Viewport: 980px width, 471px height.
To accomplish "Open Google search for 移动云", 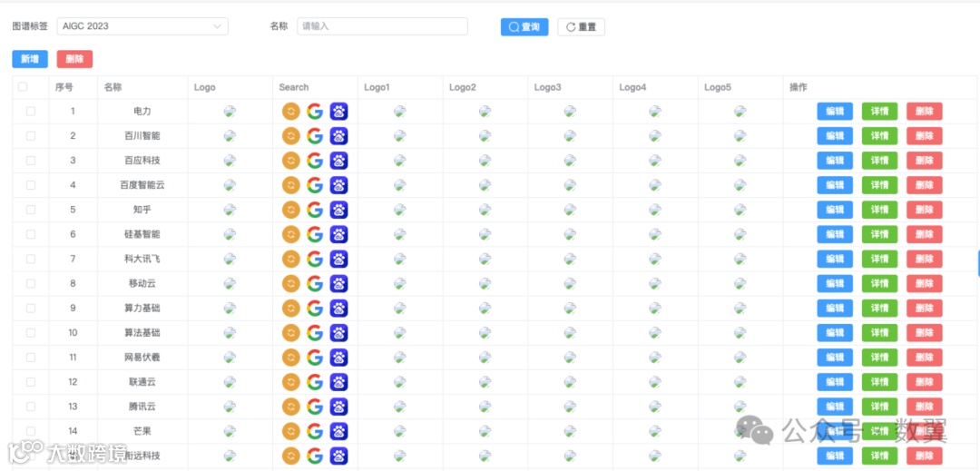I will pos(315,284).
